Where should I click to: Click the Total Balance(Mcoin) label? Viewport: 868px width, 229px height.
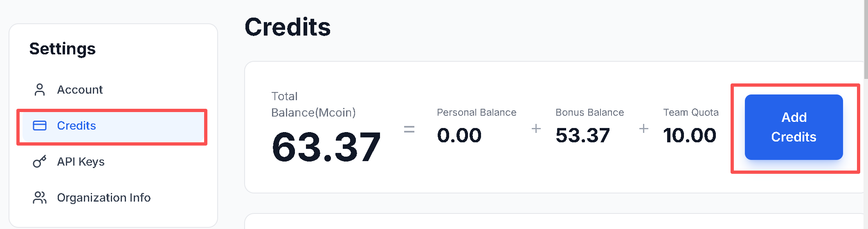pos(313,104)
